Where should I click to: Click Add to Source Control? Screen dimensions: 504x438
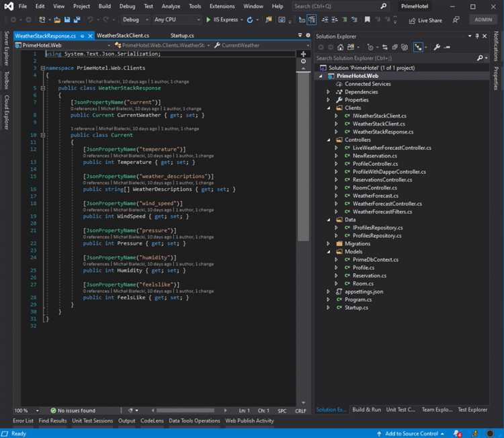tap(411, 433)
